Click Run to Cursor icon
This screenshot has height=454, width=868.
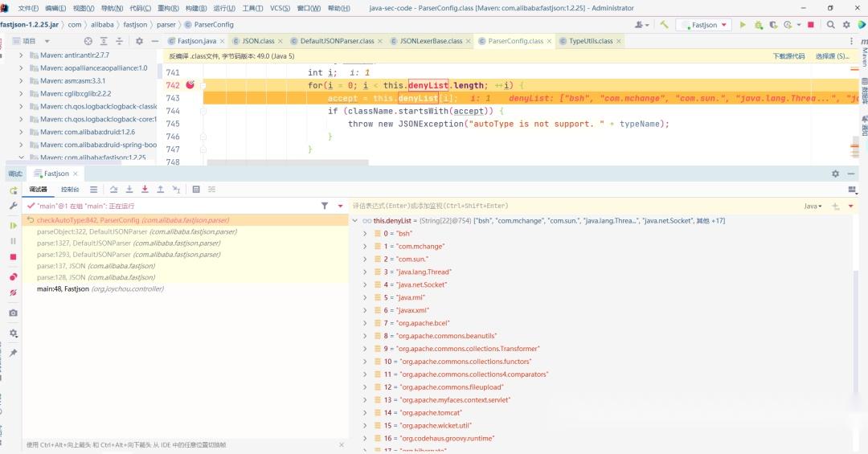click(176, 190)
